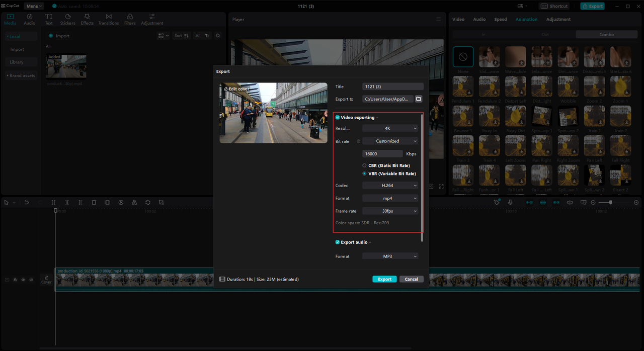This screenshot has width=644, height=351.
Task: Toggle the auto snapping icon above timeline
Action: pyautogui.click(x=543, y=202)
